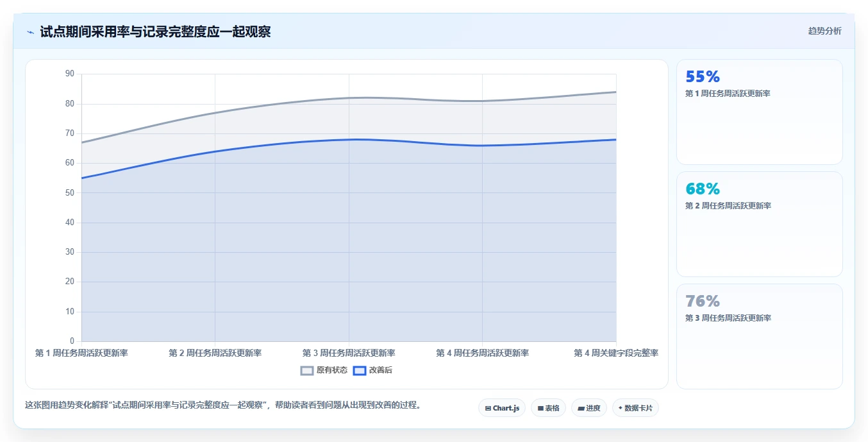The width and height of the screenshot is (868, 442).
Task: Click the sparkle icon in 数据卡片 chip
Action: 620,408
